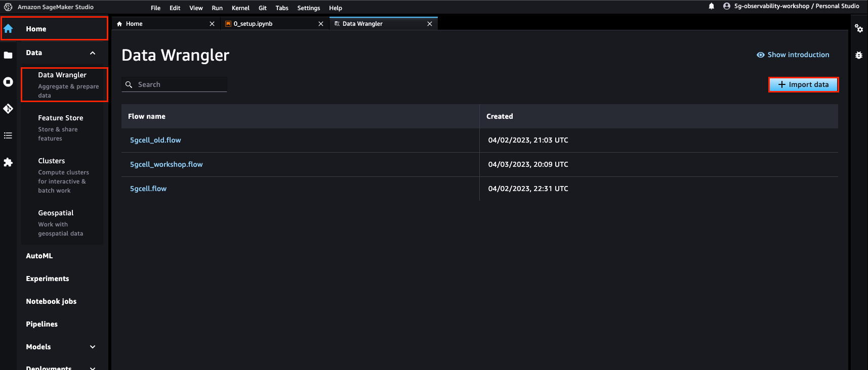Open the Git menu
868x370 pixels.
263,8
